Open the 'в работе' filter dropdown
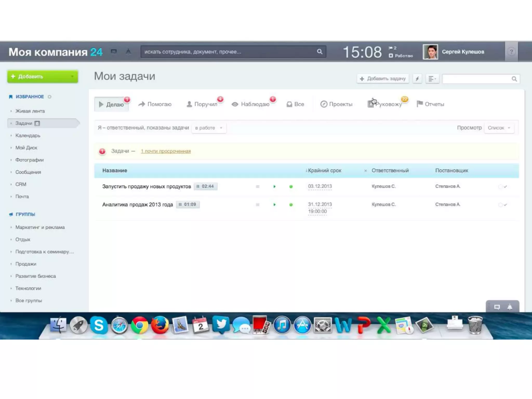Image resolution: width=532 pixels, height=399 pixels. [x=209, y=128]
